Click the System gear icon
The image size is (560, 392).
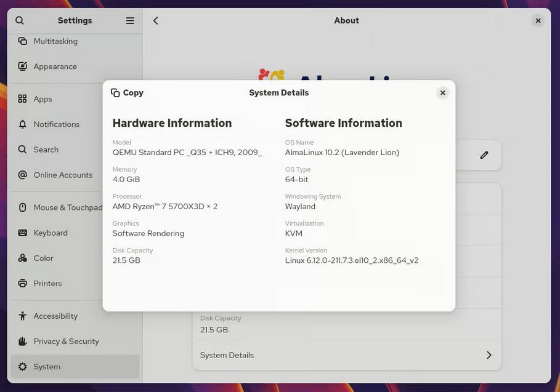[x=23, y=366]
